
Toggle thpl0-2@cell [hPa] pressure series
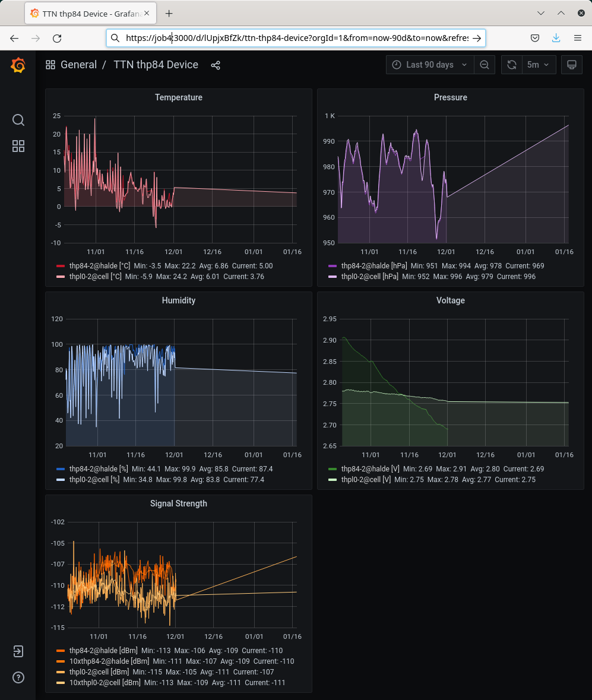[370, 276]
